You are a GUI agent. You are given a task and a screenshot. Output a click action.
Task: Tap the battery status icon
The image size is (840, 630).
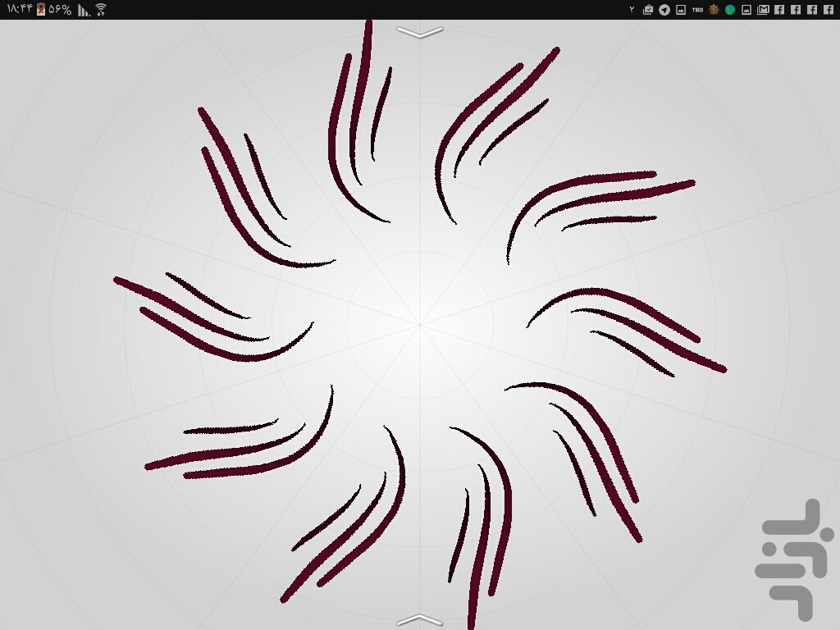pos(40,10)
